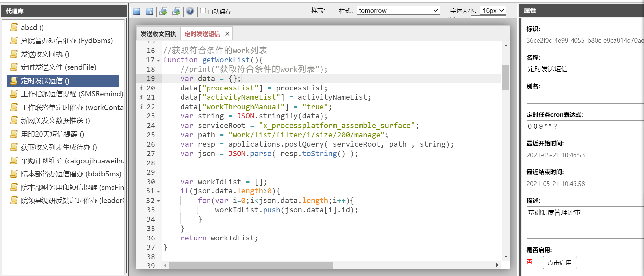Switch to the 发送收文回执 tab
Image resolution: width=644 pixels, height=276 pixels.
(x=158, y=34)
